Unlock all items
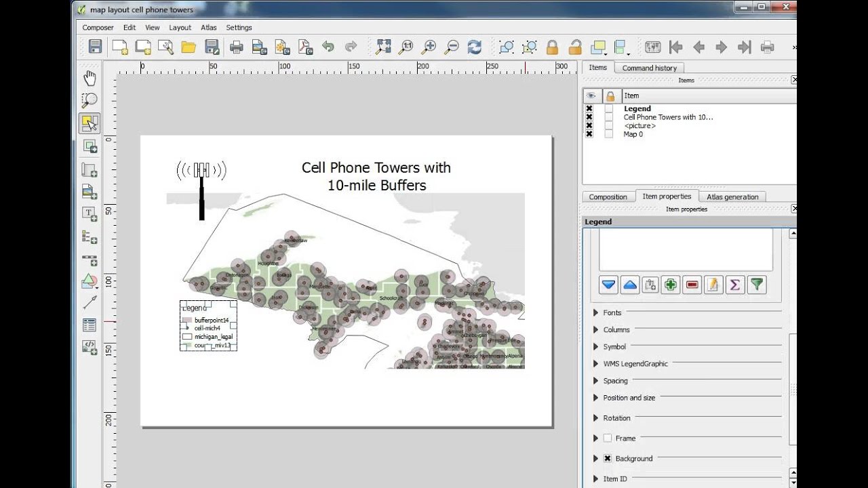The image size is (868, 488). pos(575,47)
